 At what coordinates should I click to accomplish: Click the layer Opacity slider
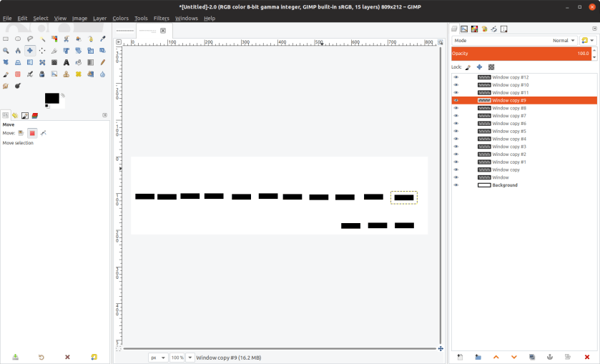coord(522,53)
